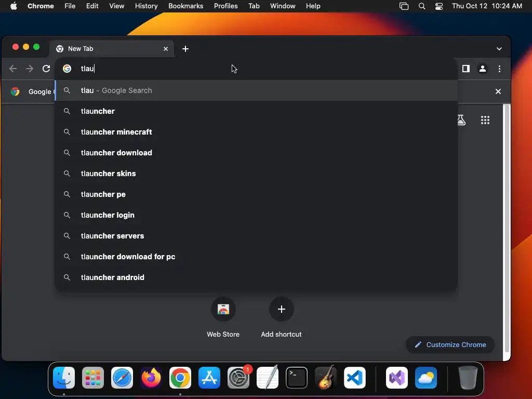
Task: Open the Profiles menu
Action: [225, 6]
